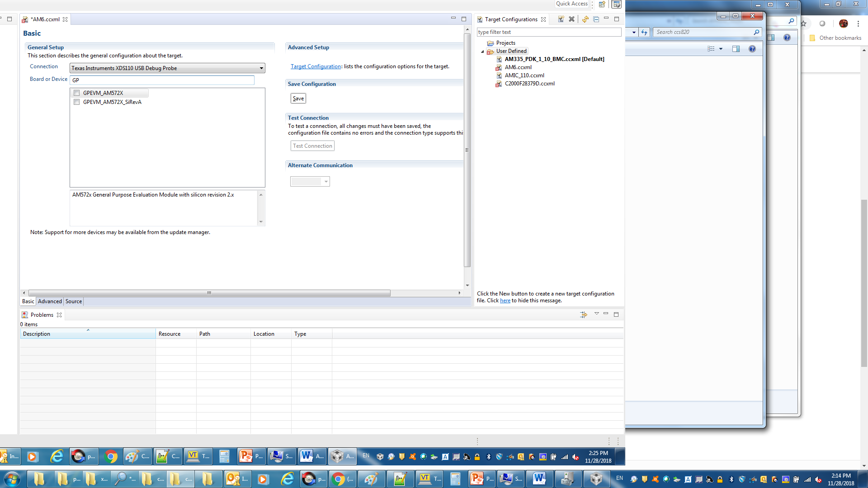Click Problems view filter toolbar icon

tap(584, 314)
